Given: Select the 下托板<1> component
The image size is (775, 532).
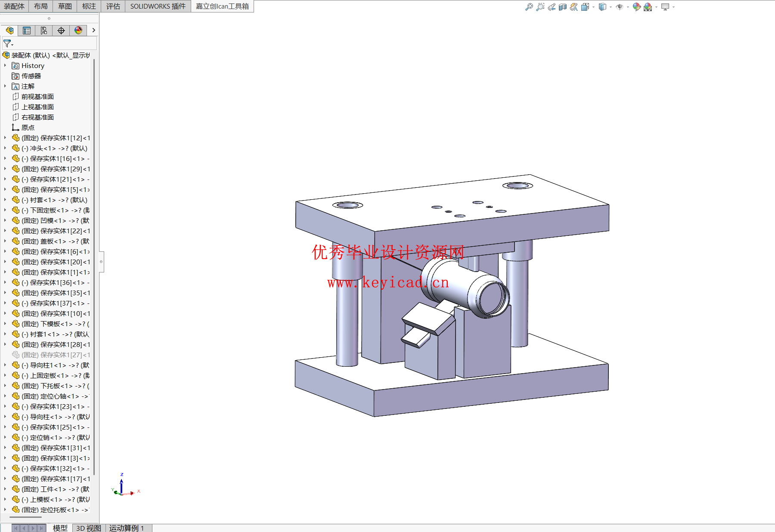Looking at the screenshot, I should 55,386.
